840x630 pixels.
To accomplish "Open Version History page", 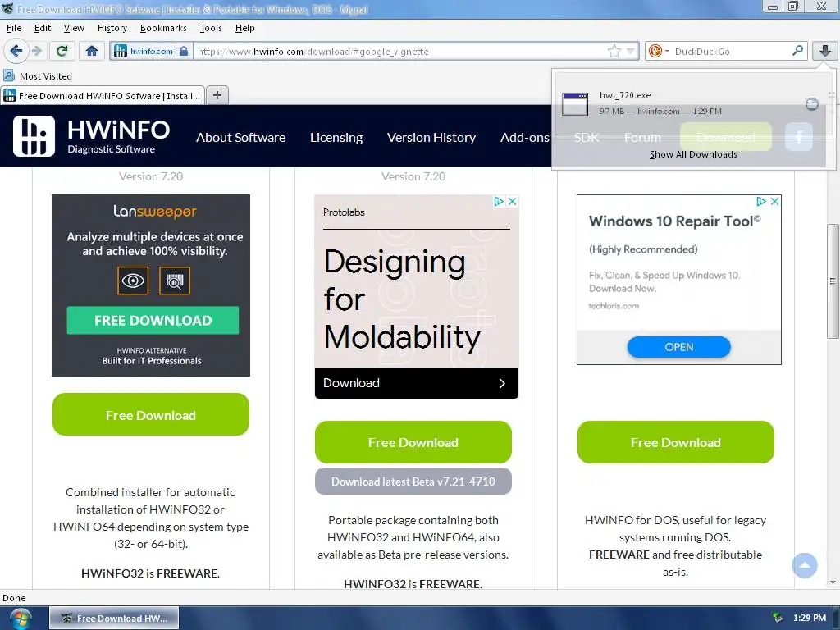I will pyautogui.click(x=431, y=138).
